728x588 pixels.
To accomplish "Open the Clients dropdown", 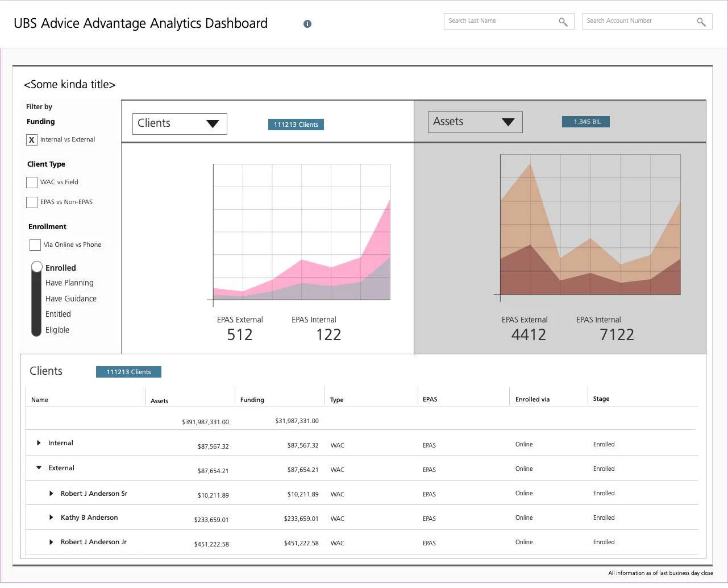I will pyautogui.click(x=180, y=123).
